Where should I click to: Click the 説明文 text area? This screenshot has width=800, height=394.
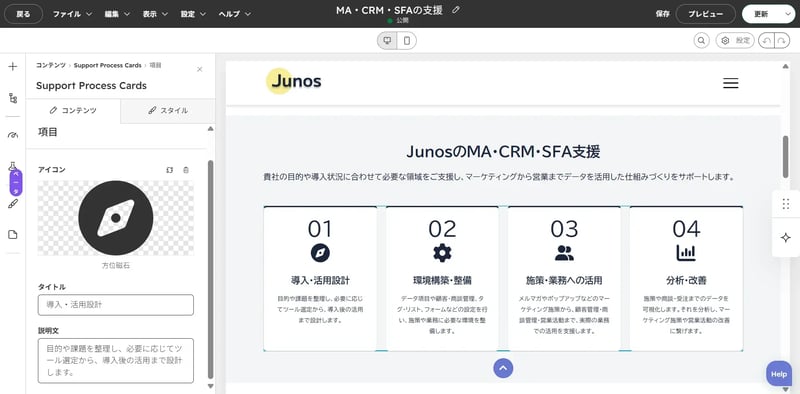click(x=116, y=360)
